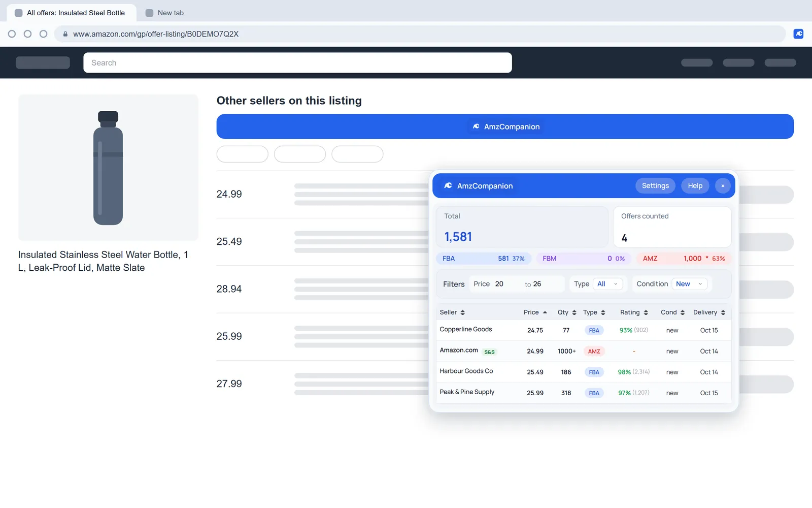Sort offers by the Cond column header

pyautogui.click(x=672, y=312)
